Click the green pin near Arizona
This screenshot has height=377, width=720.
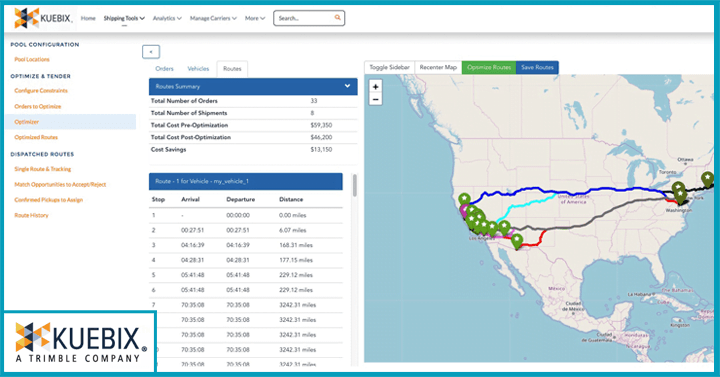click(517, 241)
